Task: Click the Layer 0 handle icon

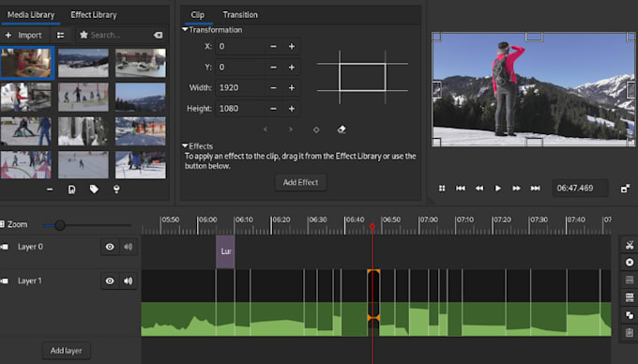Action: click(x=5, y=247)
